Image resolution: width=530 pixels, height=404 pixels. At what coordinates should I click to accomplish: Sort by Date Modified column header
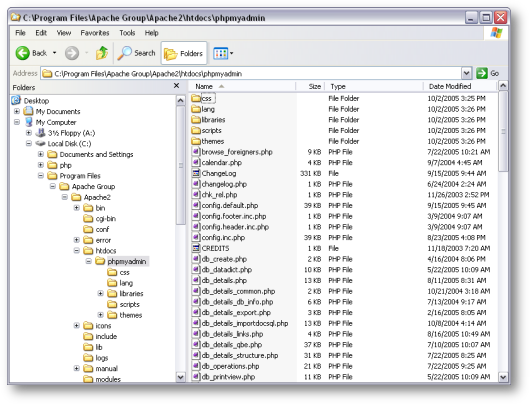[460, 86]
